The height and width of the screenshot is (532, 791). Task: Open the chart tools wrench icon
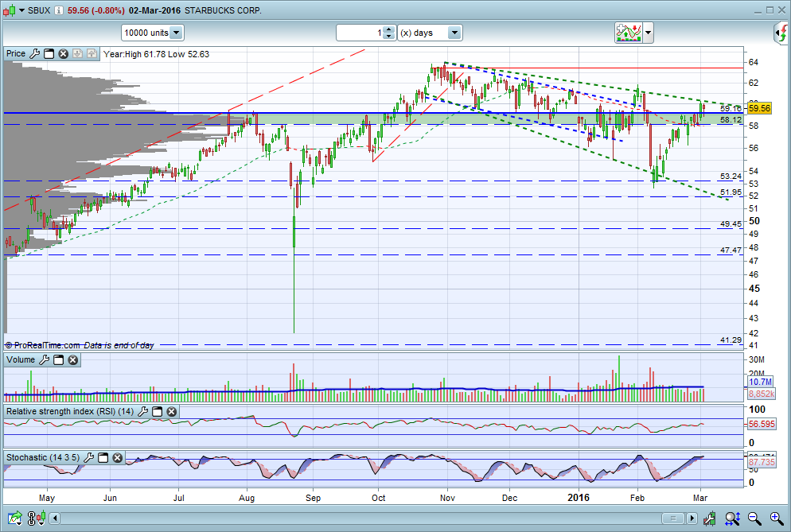[x=709, y=518]
